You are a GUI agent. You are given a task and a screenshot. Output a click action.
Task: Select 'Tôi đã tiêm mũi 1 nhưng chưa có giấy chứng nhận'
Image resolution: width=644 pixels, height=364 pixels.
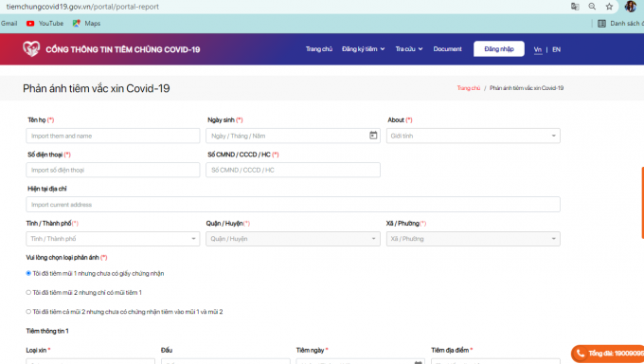pos(28,273)
